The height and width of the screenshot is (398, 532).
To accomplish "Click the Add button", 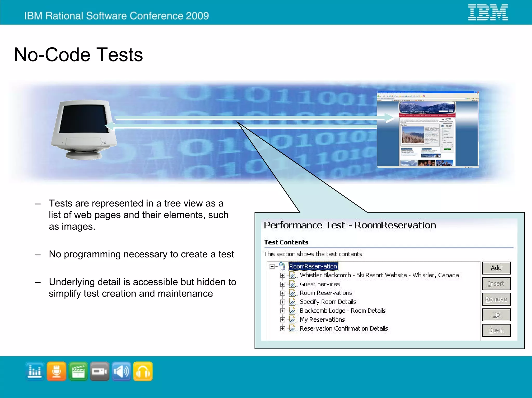I will [496, 268].
